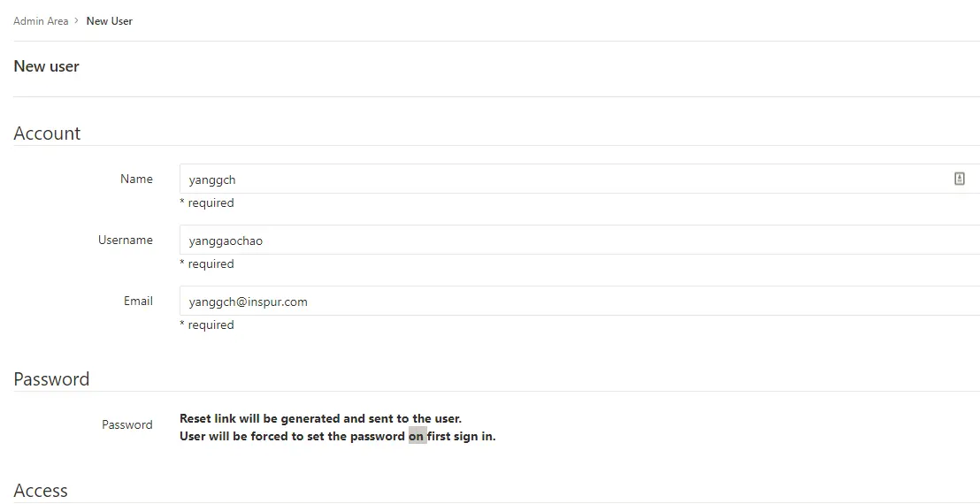
Task: Click the Password field label
Action: [126, 424]
